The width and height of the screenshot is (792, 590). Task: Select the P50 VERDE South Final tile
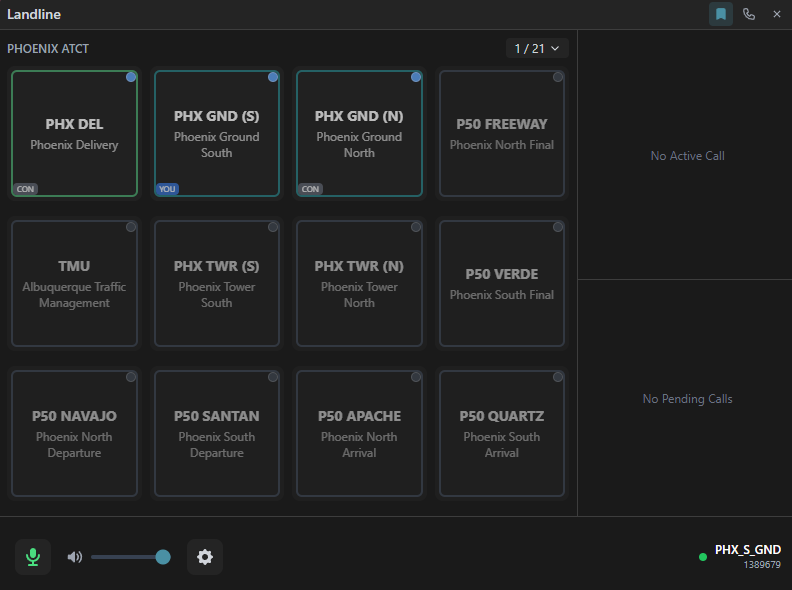click(501, 284)
